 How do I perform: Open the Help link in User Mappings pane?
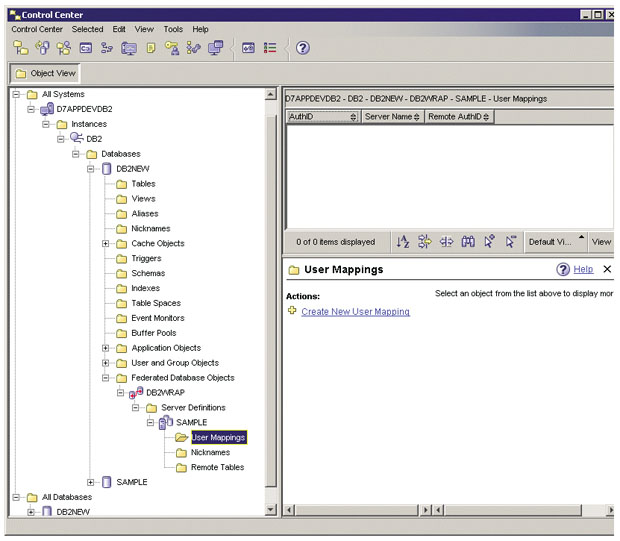pyautogui.click(x=583, y=269)
